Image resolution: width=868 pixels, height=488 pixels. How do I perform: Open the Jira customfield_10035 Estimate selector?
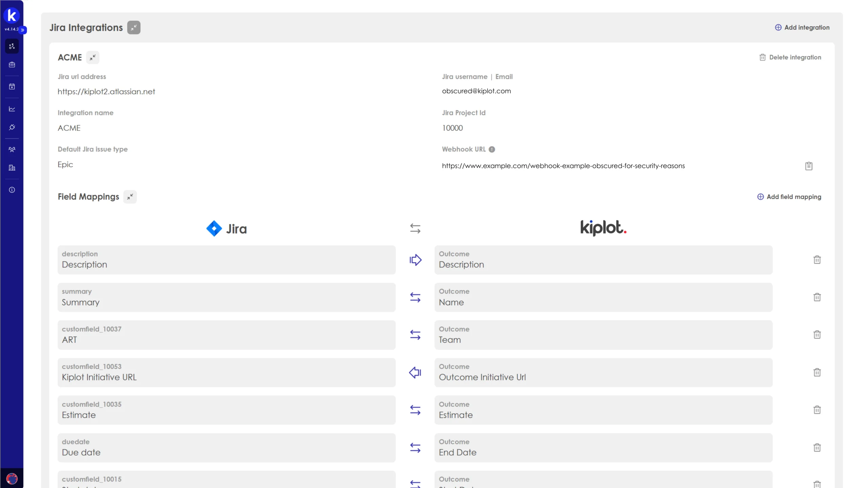(x=226, y=410)
